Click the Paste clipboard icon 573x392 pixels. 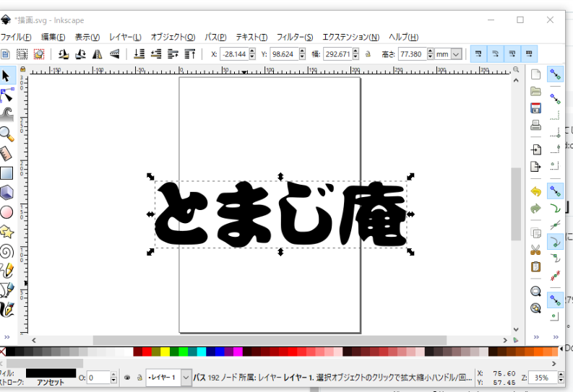[535, 267]
